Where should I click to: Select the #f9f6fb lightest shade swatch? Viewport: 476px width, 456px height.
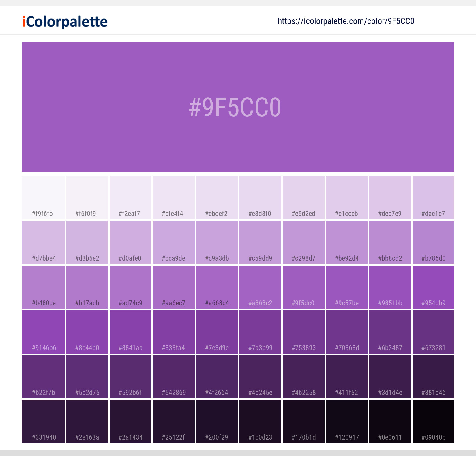point(43,198)
